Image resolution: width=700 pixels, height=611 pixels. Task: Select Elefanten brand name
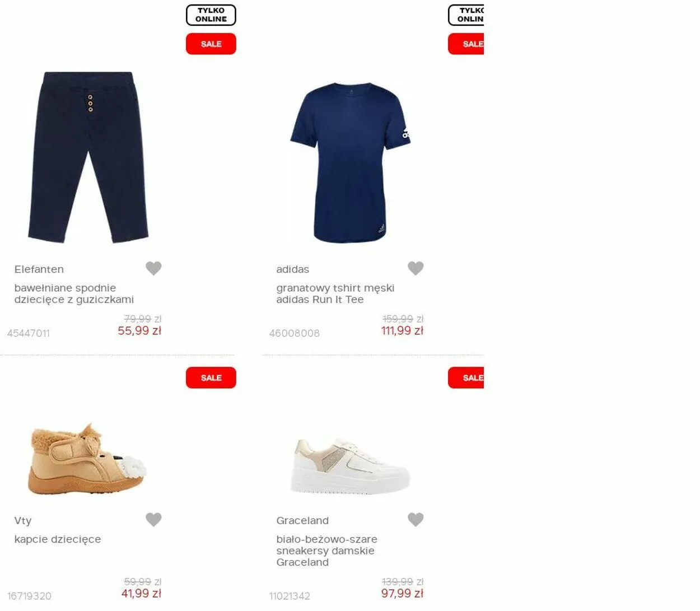pyautogui.click(x=39, y=269)
